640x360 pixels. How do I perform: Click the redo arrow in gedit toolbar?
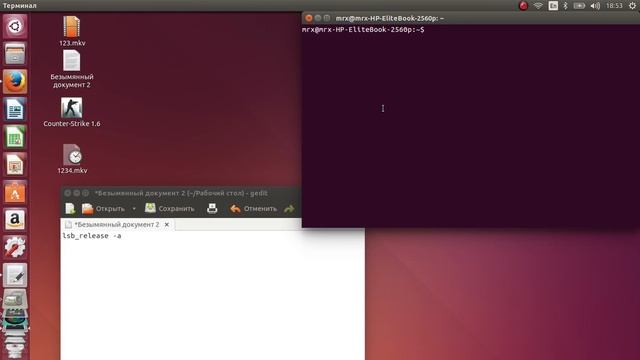(289, 209)
